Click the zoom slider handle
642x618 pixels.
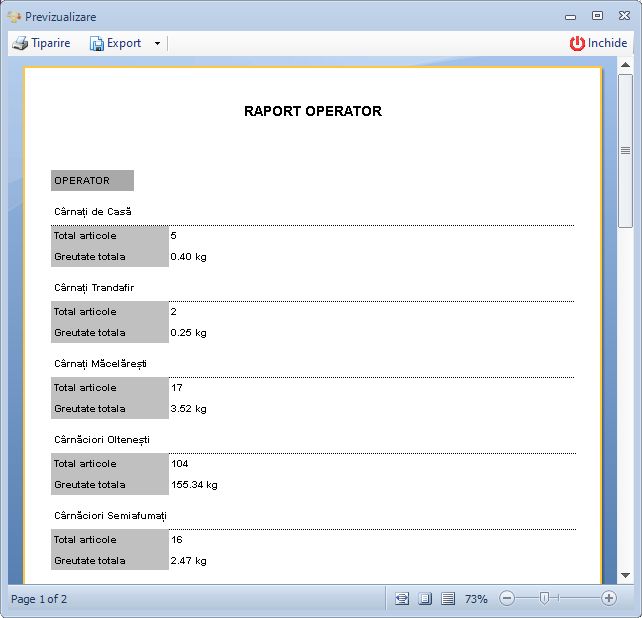pos(544,598)
